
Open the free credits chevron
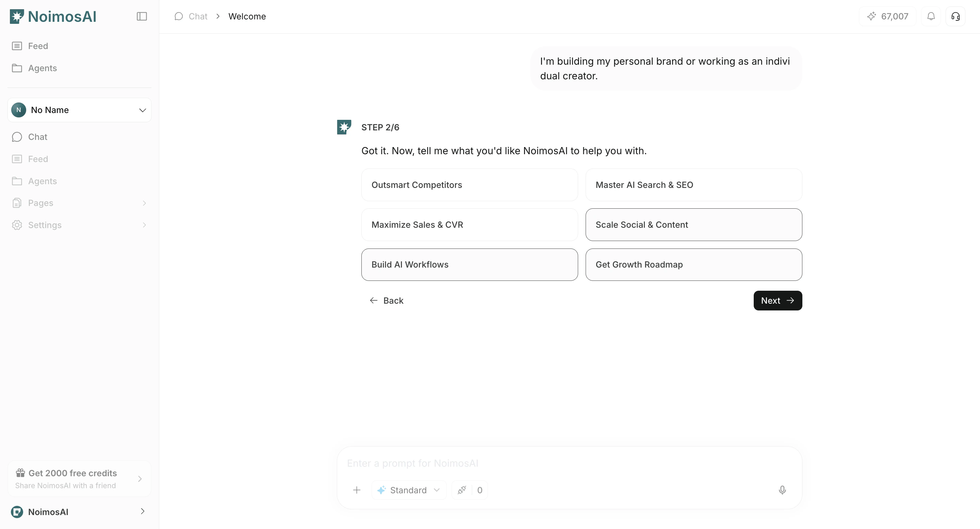point(140,479)
